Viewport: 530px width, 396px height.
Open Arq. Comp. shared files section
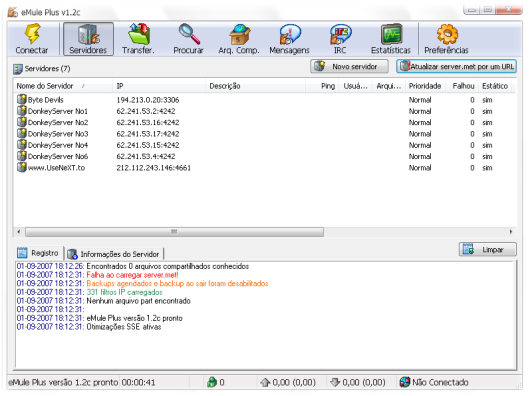[239, 39]
